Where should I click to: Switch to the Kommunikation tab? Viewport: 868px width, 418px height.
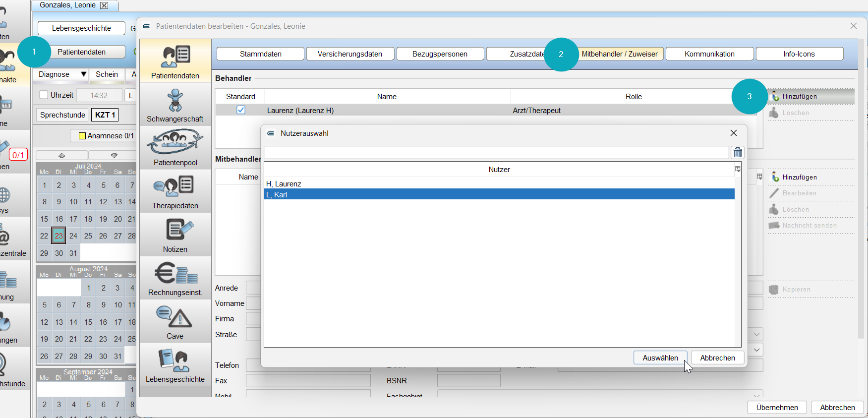[709, 54]
